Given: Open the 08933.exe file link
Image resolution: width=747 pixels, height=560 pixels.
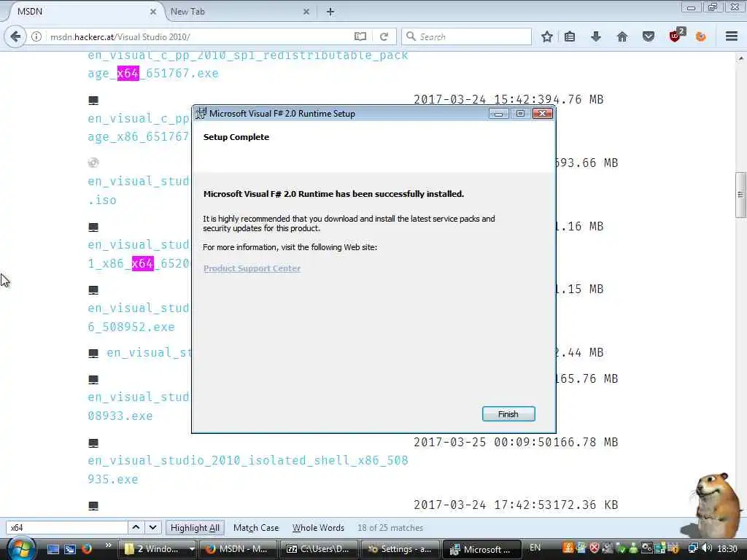Looking at the screenshot, I should coord(120,416).
